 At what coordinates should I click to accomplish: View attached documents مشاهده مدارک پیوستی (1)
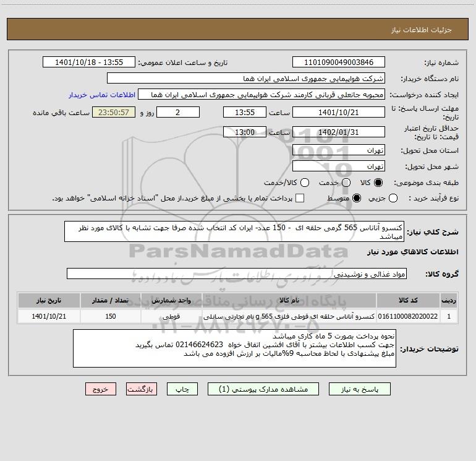click(263, 389)
